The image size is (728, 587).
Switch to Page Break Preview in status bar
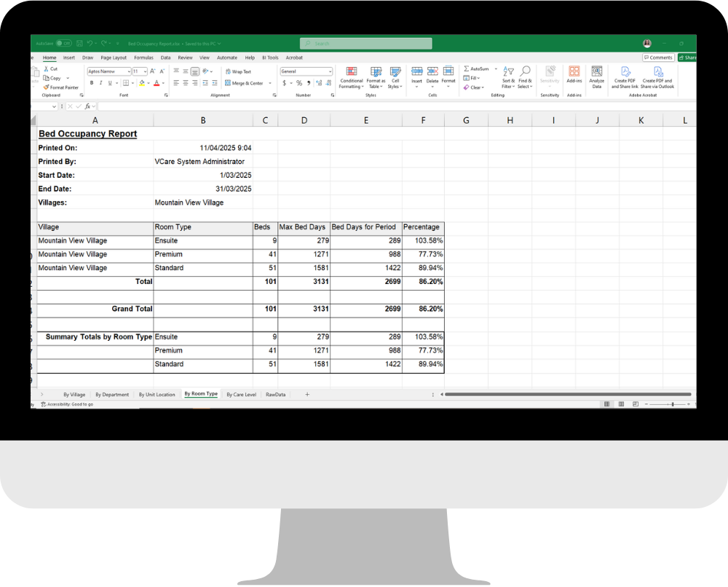(x=636, y=404)
